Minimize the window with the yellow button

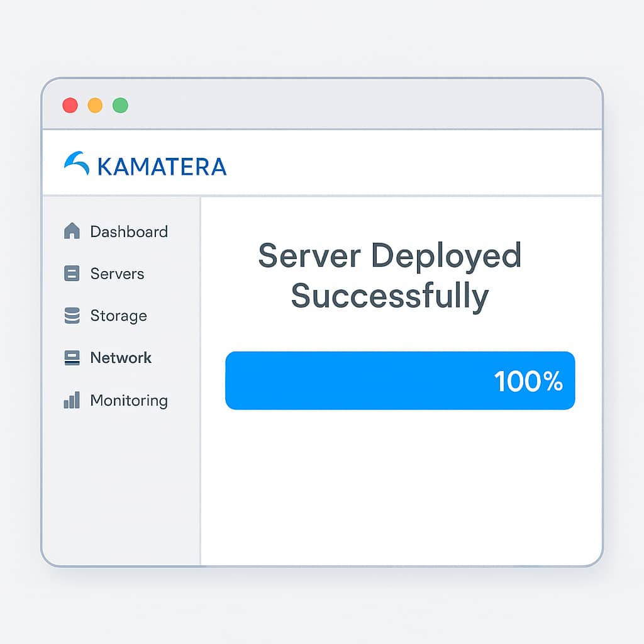click(x=96, y=105)
